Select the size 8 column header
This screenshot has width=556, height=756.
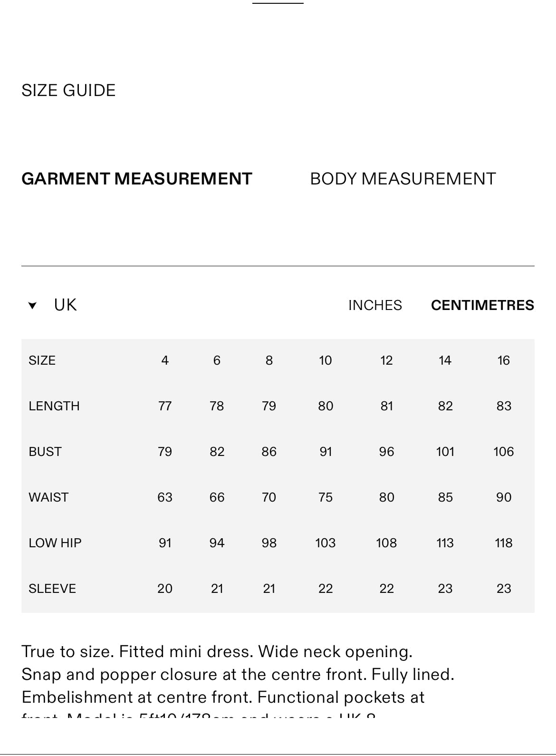269,360
